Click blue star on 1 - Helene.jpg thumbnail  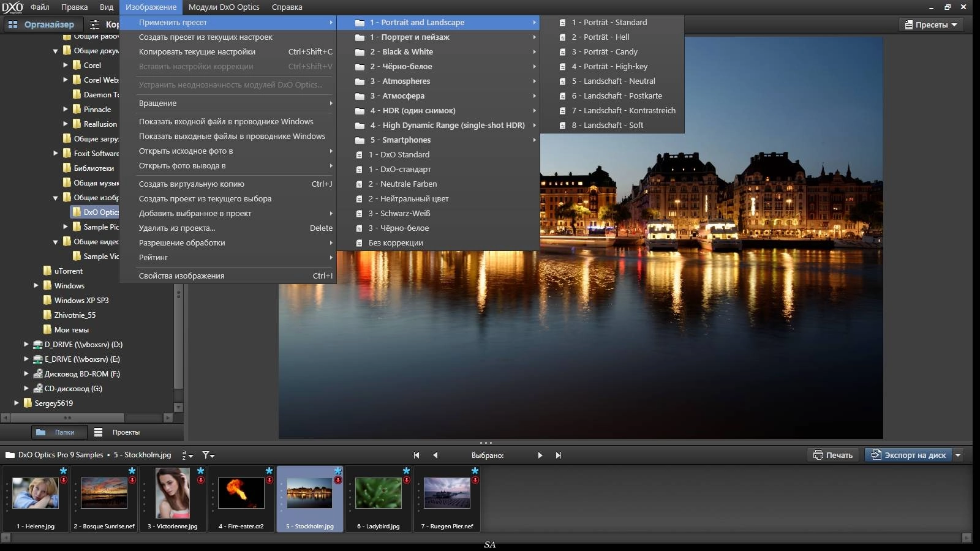[64, 470]
